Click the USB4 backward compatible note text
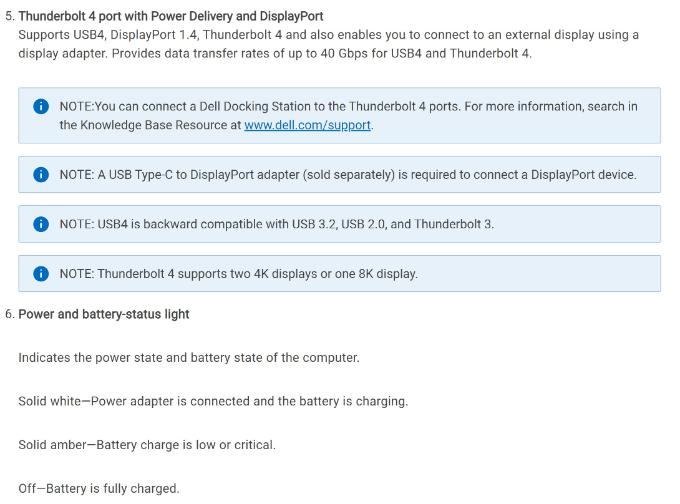The width and height of the screenshot is (680, 504). tap(276, 224)
